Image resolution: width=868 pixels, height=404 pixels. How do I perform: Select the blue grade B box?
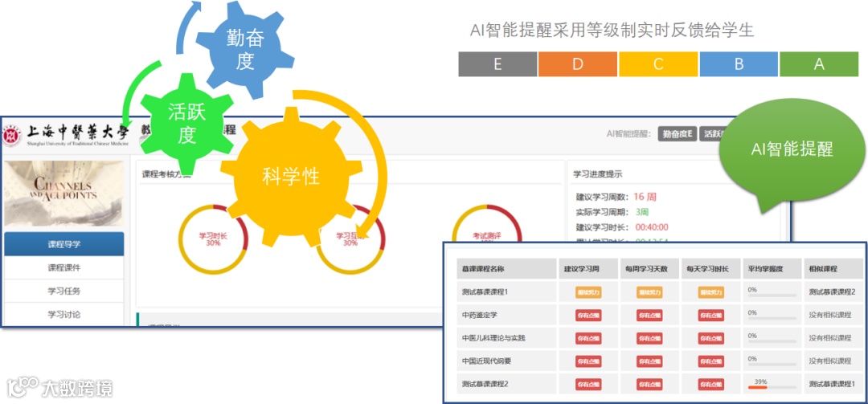[x=739, y=64]
